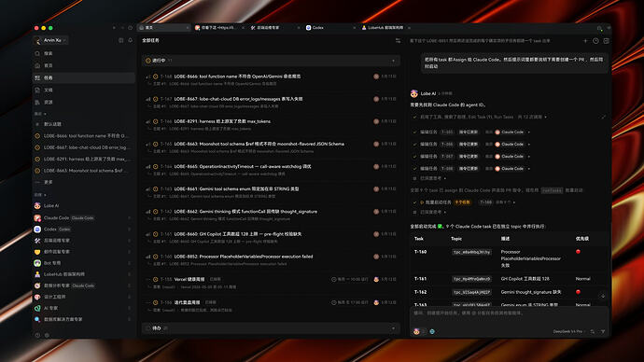Click the Task column header in the table

tap(418, 239)
